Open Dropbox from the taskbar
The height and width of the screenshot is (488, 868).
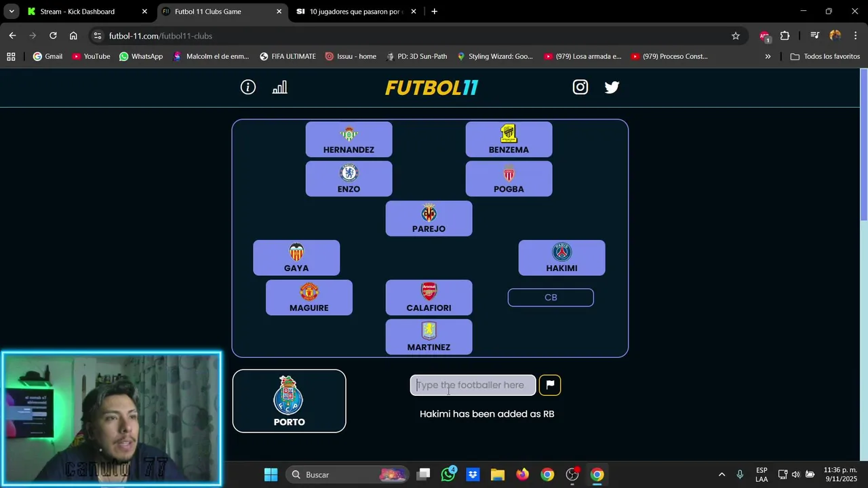click(x=473, y=474)
